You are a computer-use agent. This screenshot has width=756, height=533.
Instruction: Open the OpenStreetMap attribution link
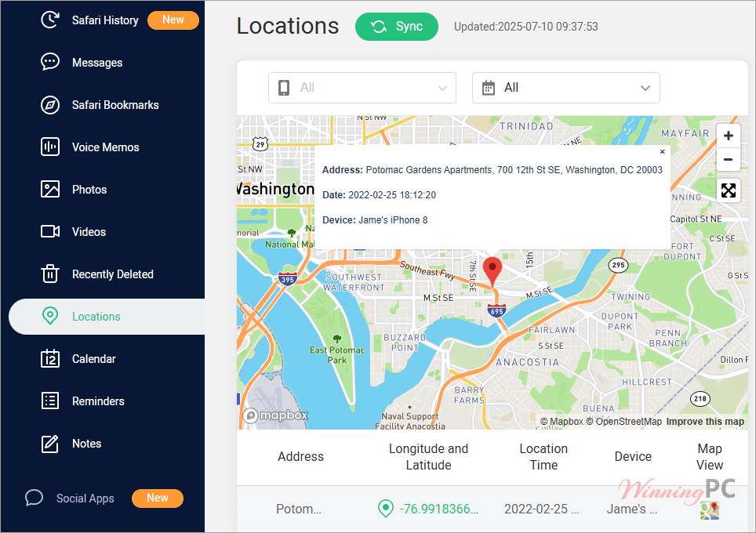point(624,422)
